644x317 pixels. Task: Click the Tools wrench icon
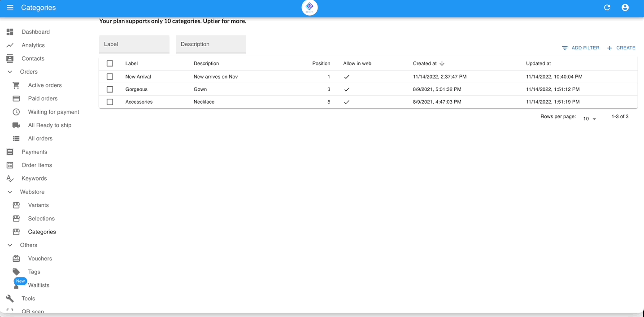coord(9,298)
